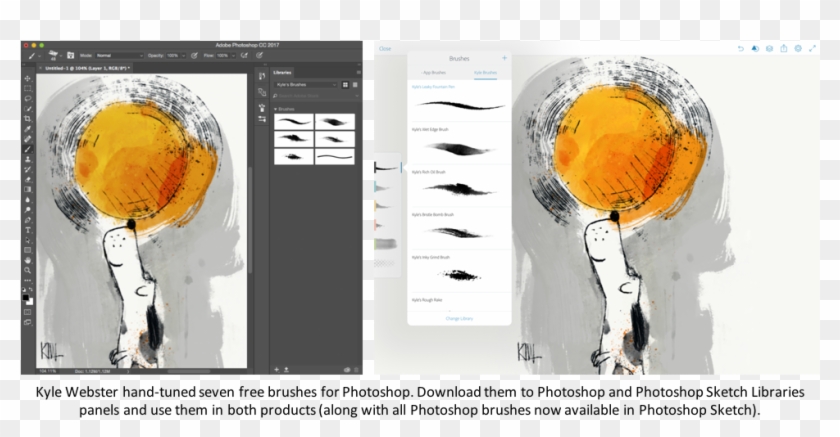Click the add content plus button in Libraries
Viewport: 840px width, 437px height.
(x=277, y=370)
